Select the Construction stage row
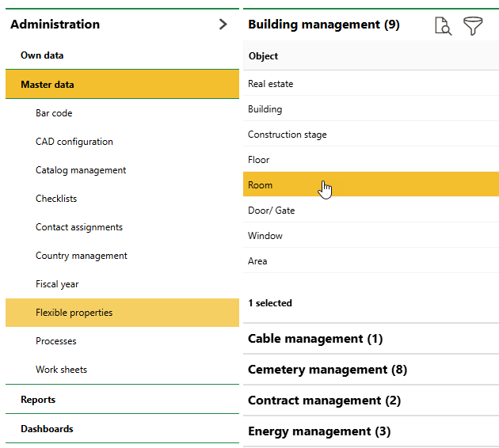499x448 pixels. point(288,135)
